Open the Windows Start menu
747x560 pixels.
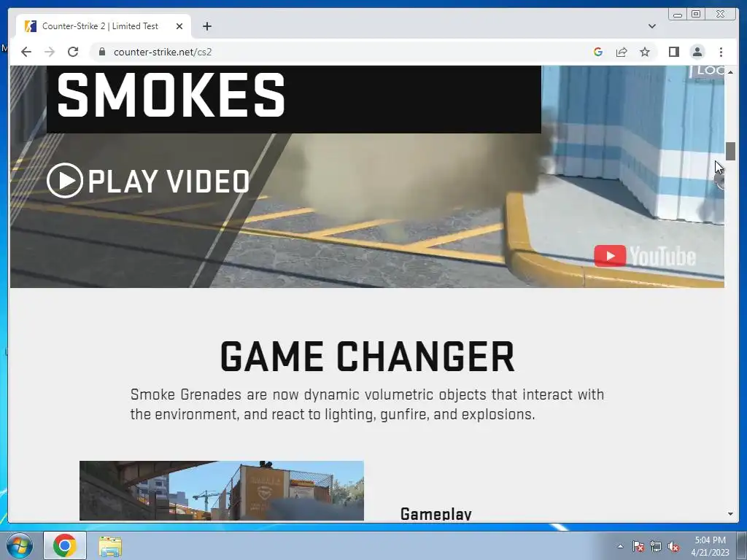coord(19,545)
